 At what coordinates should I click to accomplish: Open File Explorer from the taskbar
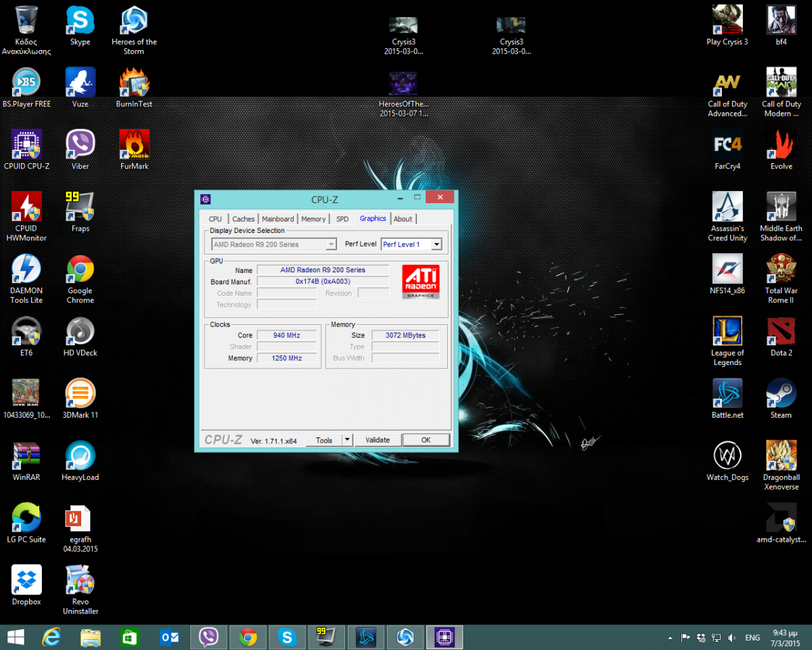(x=91, y=637)
